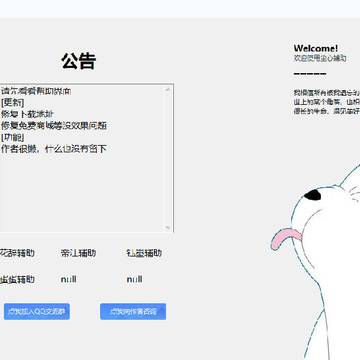Click the Welcome! heading
This screenshot has height=360, width=360.
point(316,48)
